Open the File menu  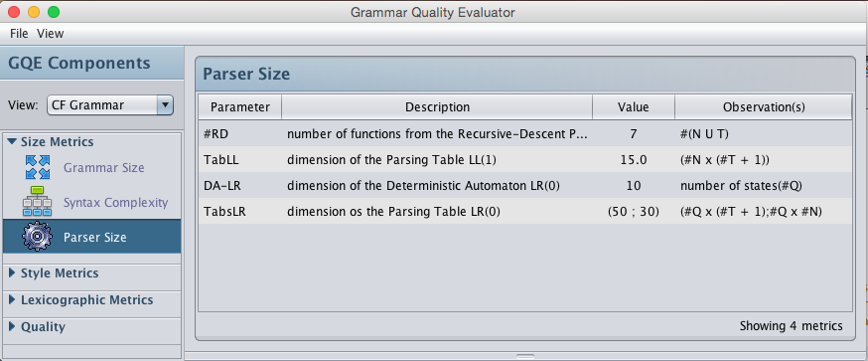click(x=19, y=33)
